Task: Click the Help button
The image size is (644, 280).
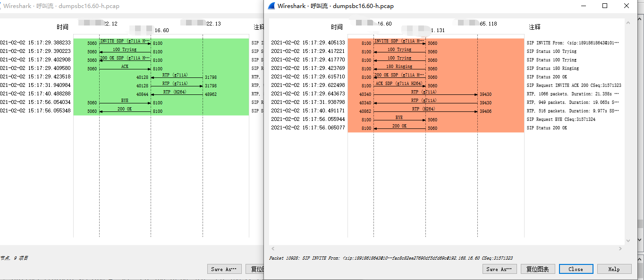Action: point(614,269)
